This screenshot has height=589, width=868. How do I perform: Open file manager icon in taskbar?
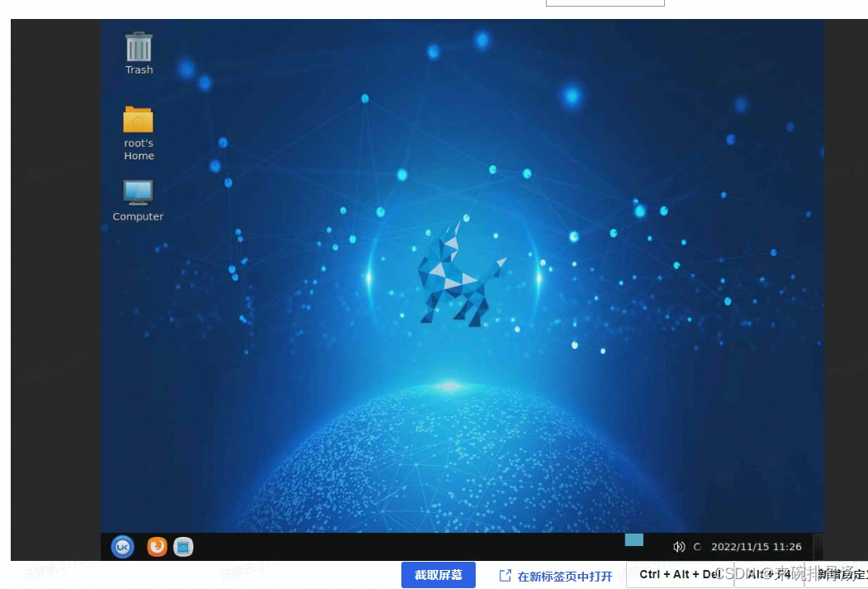[x=183, y=547]
